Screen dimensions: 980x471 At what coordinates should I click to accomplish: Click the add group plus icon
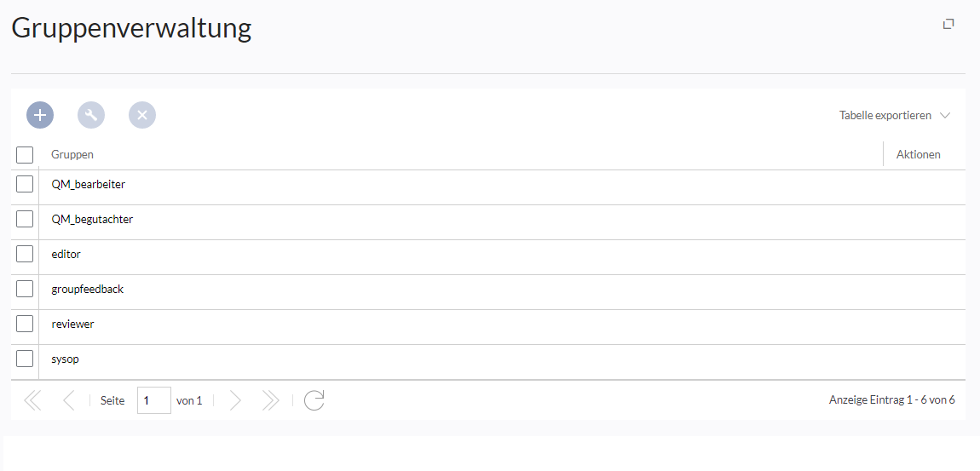coord(40,115)
